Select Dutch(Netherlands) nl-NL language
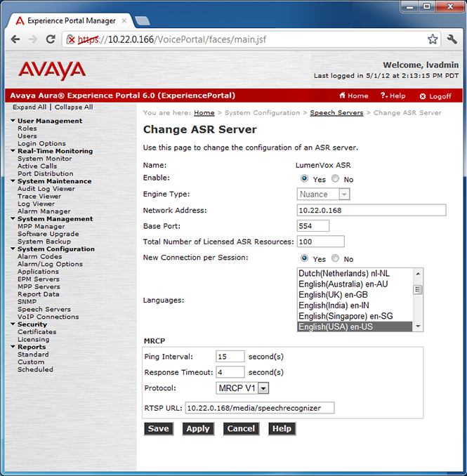This screenshot has height=476, width=467. tap(355, 274)
